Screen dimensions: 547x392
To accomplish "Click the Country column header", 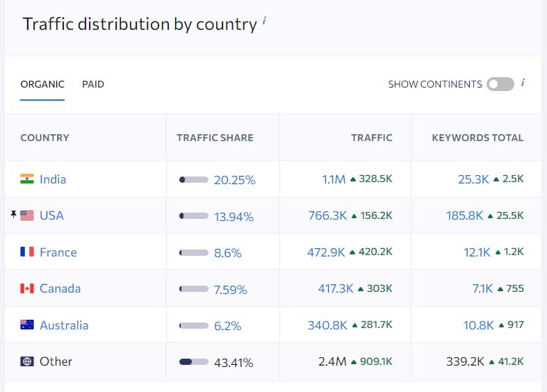I will 44,138.
